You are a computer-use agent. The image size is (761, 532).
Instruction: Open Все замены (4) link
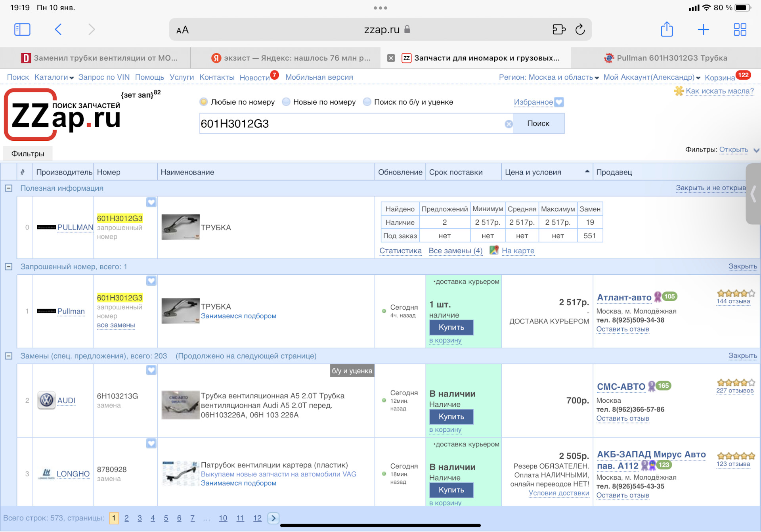pos(455,251)
